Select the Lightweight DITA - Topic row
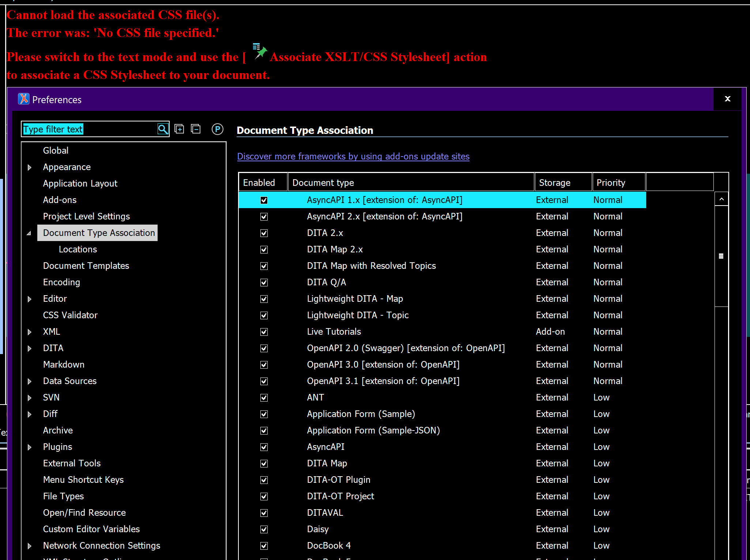 [442, 315]
